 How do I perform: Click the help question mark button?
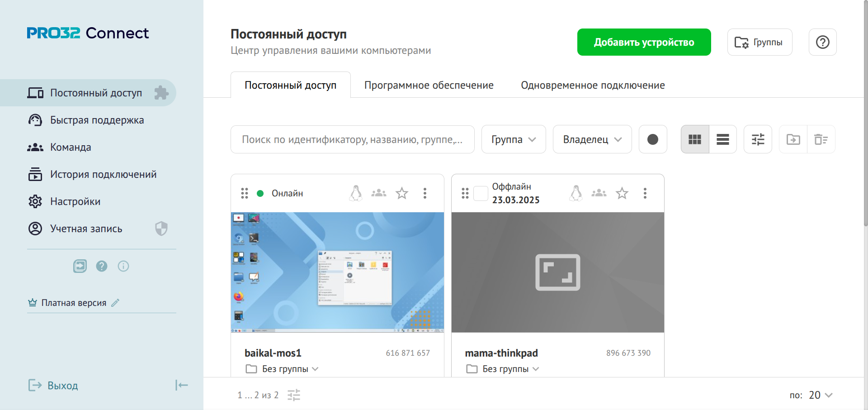[x=822, y=42]
